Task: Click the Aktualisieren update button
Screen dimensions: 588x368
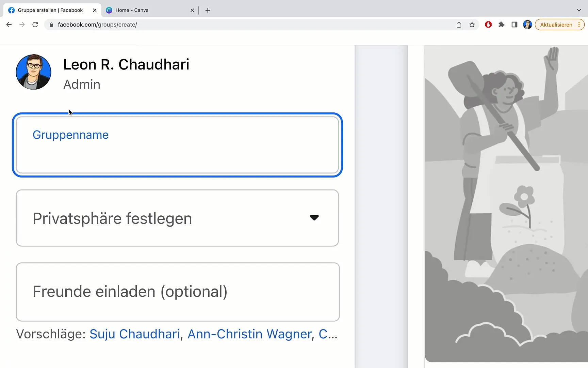Action: click(x=559, y=25)
